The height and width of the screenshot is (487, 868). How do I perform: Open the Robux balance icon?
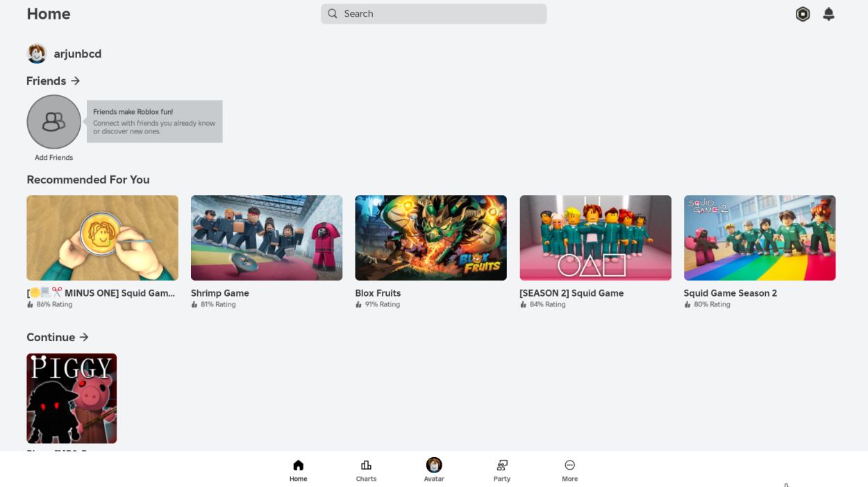point(803,14)
